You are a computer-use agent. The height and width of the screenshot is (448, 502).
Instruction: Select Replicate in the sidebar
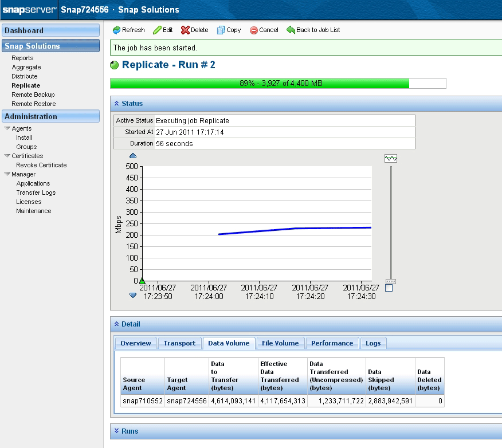(x=26, y=85)
